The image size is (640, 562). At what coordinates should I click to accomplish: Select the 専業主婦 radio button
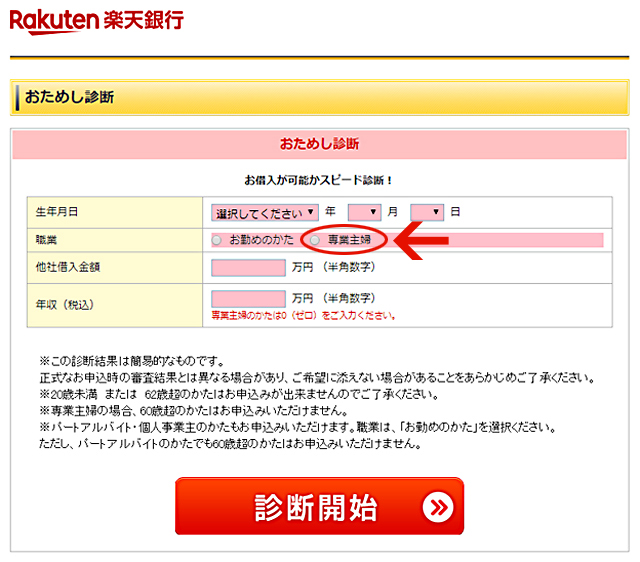(x=315, y=240)
